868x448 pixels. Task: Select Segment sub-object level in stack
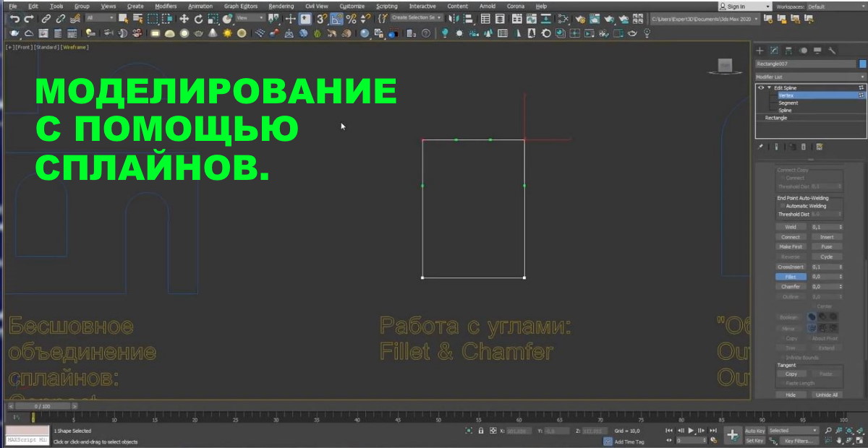point(788,103)
